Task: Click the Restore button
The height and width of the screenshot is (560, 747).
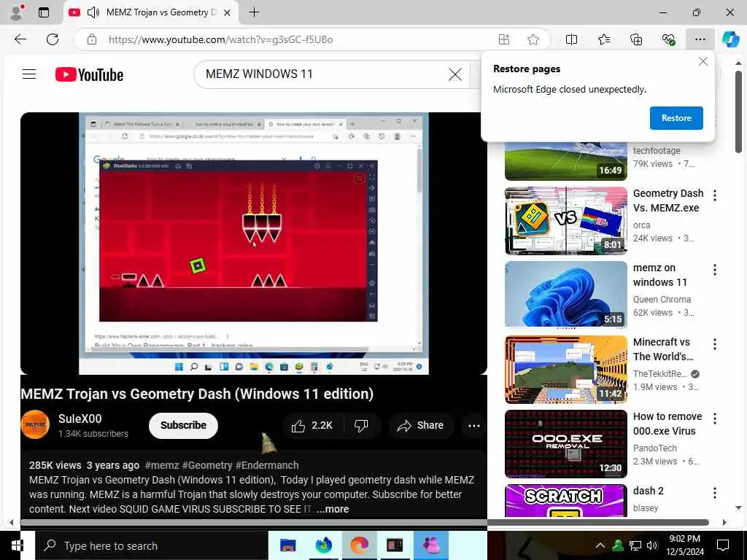Action: click(x=676, y=118)
